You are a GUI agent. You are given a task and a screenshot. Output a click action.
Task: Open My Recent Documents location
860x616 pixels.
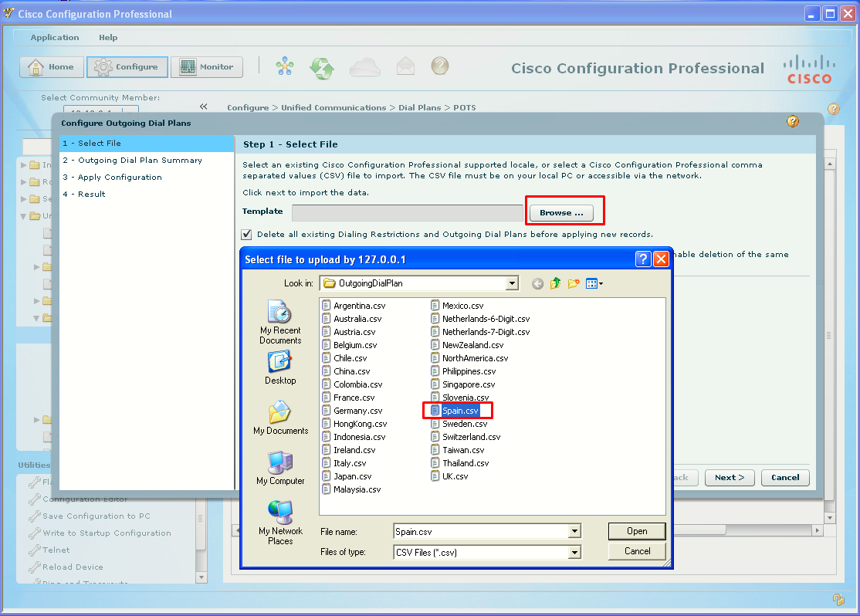pos(280,322)
